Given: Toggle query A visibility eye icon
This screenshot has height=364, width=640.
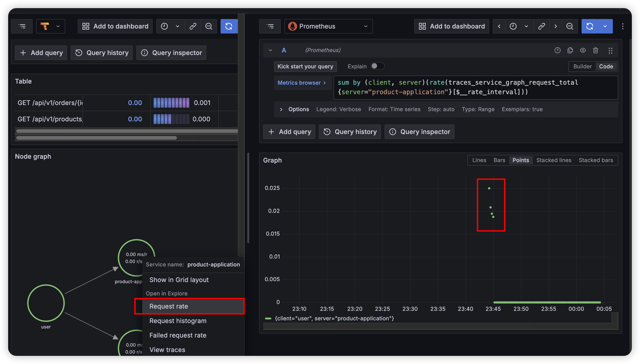Looking at the screenshot, I should pyautogui.click(x=583, y=50).
